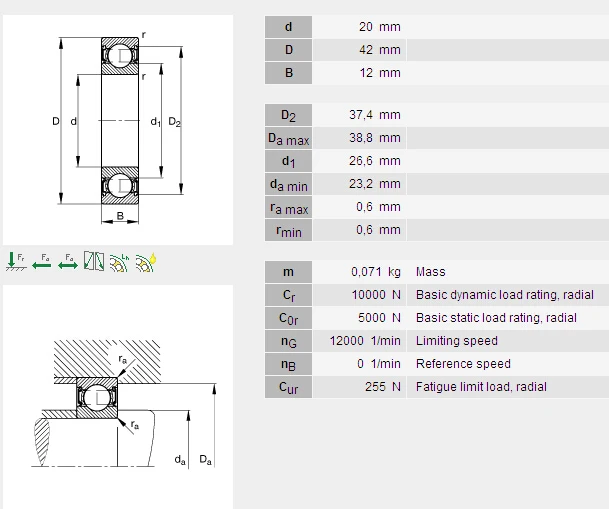Select the d1 value 26,6 mm
The height and width of the screenshot is (509, 609).
[379, 161]
